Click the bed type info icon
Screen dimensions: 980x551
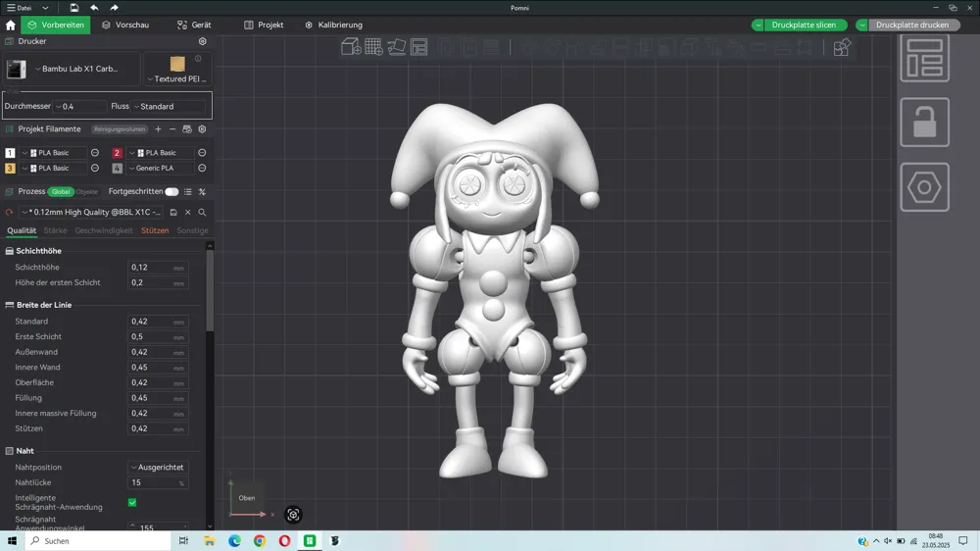point(198,59)
